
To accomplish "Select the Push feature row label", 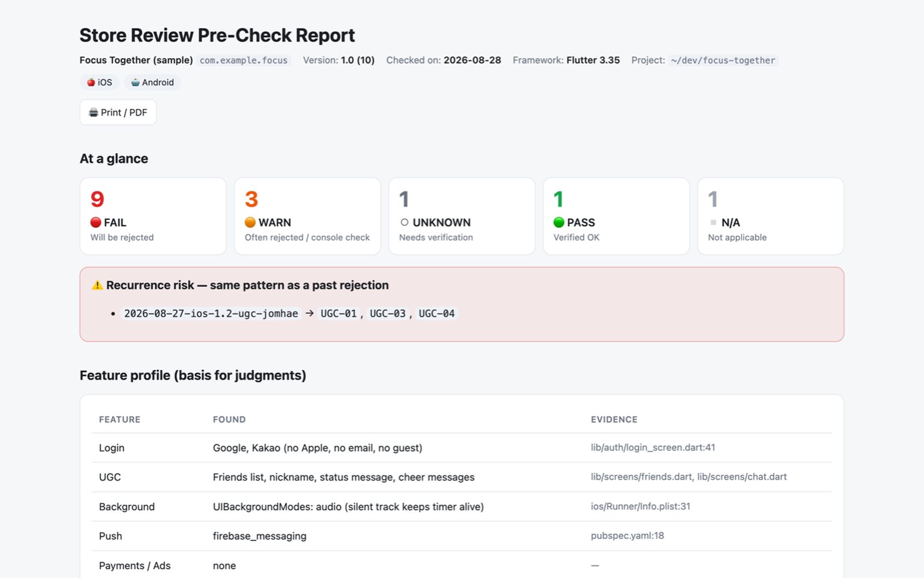I will (x=110, y=536).
